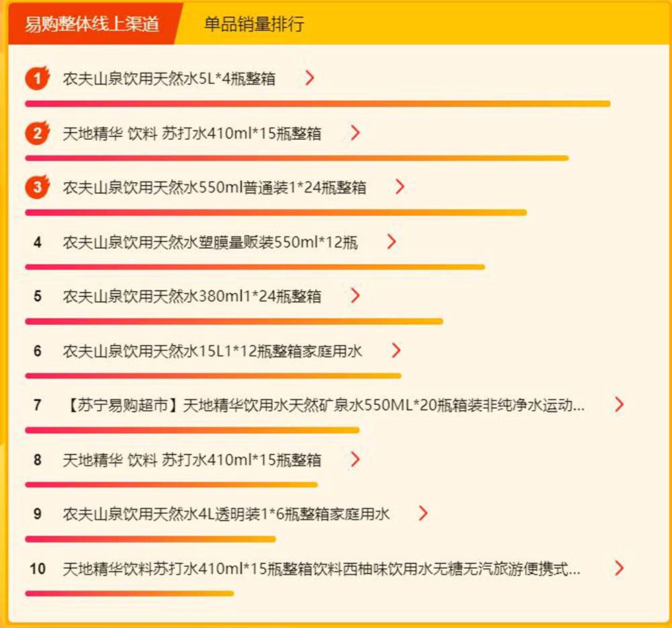This screenshot has width=672, height=628.
Task: Click arrow icon on rank 8 苏打水 row
Action: click(x=355, y=459)
